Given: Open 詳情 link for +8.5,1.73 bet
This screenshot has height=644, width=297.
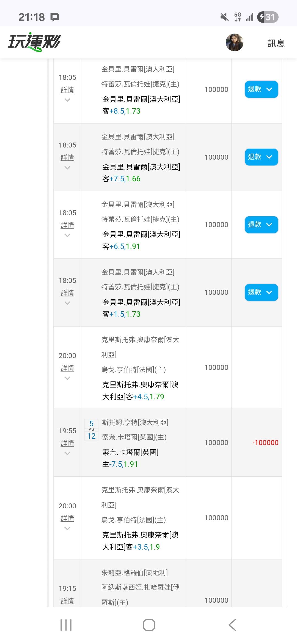Looking at the screenshot, I should pyautogui.click(x=67, y=90).
